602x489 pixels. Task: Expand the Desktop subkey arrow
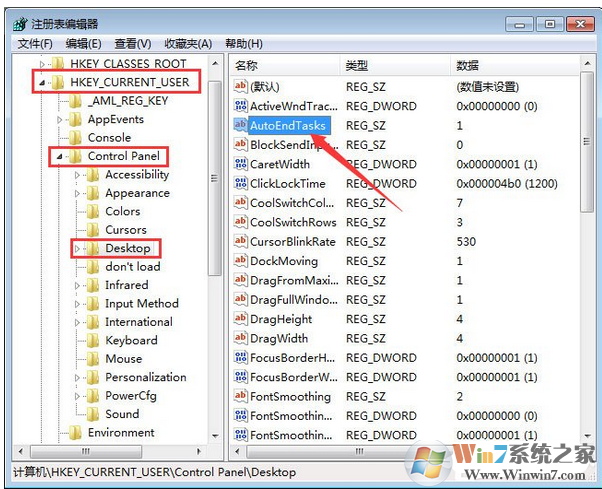pos(77,249)
